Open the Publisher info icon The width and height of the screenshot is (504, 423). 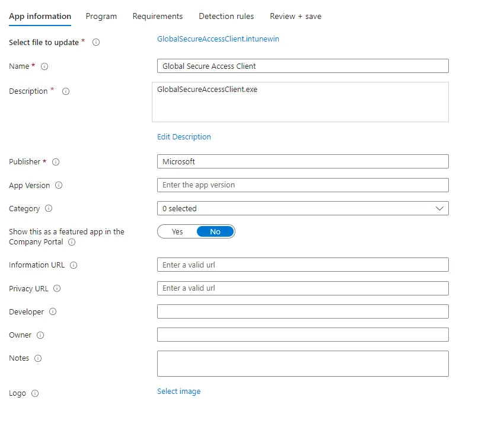56,162
